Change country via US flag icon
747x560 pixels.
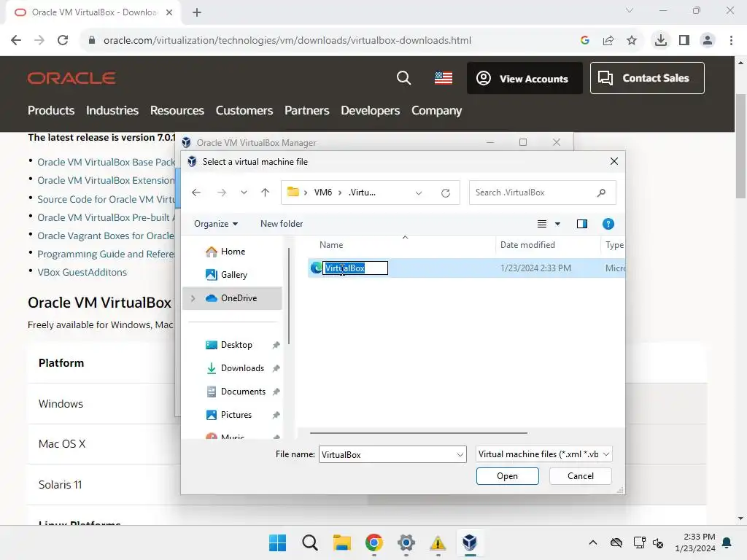(x=444, y=78)
